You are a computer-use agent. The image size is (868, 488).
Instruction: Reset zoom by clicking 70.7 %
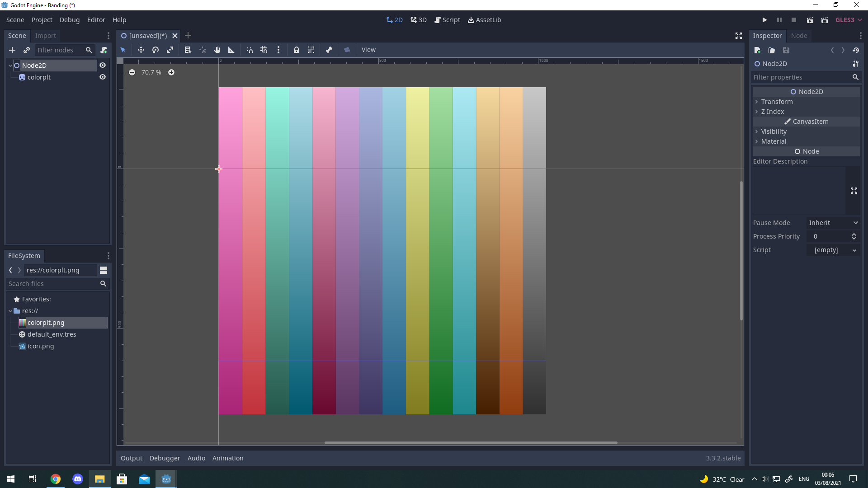tap(151, 72)
